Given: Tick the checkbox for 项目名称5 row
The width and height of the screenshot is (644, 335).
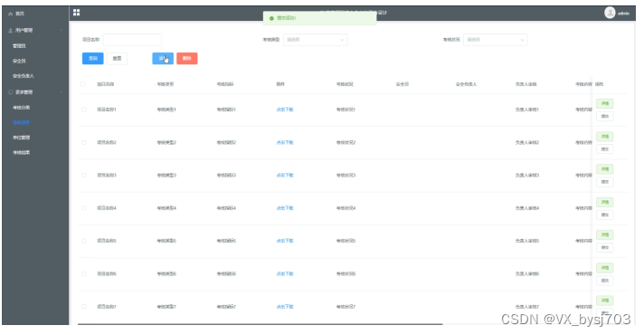Looking at the screenshot, I should tap(84, 241).
